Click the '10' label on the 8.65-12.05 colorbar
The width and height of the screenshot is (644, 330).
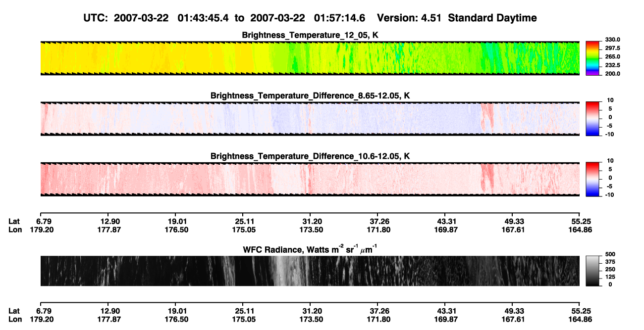tap(611, 100)
